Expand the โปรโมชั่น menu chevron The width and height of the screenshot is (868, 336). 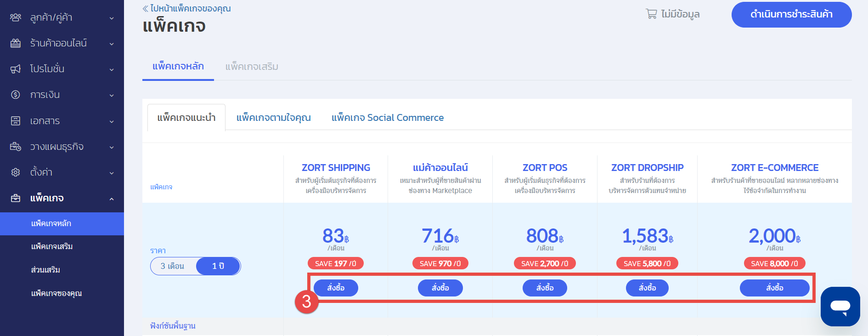click(112, 69)
